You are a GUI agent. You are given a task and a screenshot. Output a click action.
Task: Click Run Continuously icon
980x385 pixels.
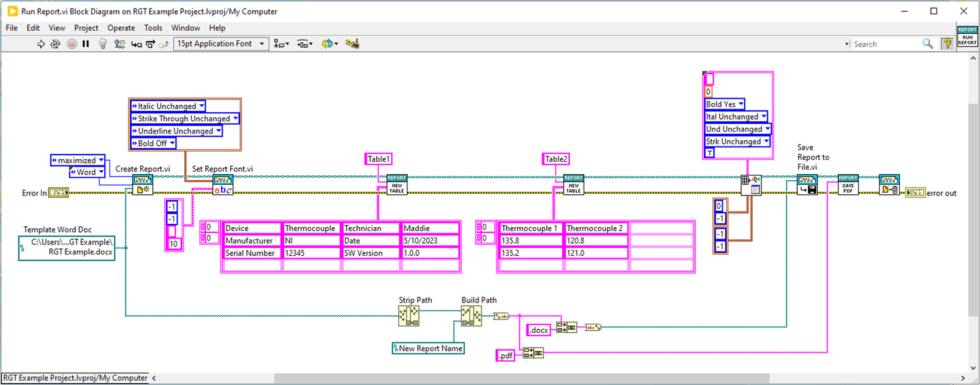[55, 44]
